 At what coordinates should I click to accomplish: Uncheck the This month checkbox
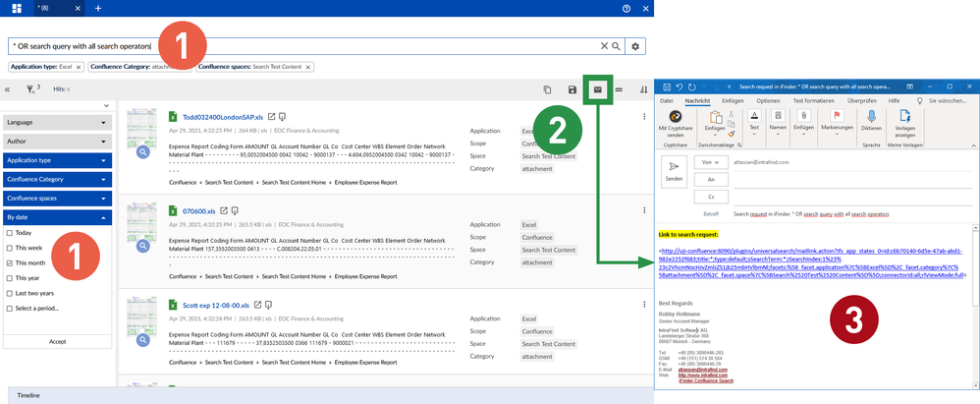click(x=10, y=263)
